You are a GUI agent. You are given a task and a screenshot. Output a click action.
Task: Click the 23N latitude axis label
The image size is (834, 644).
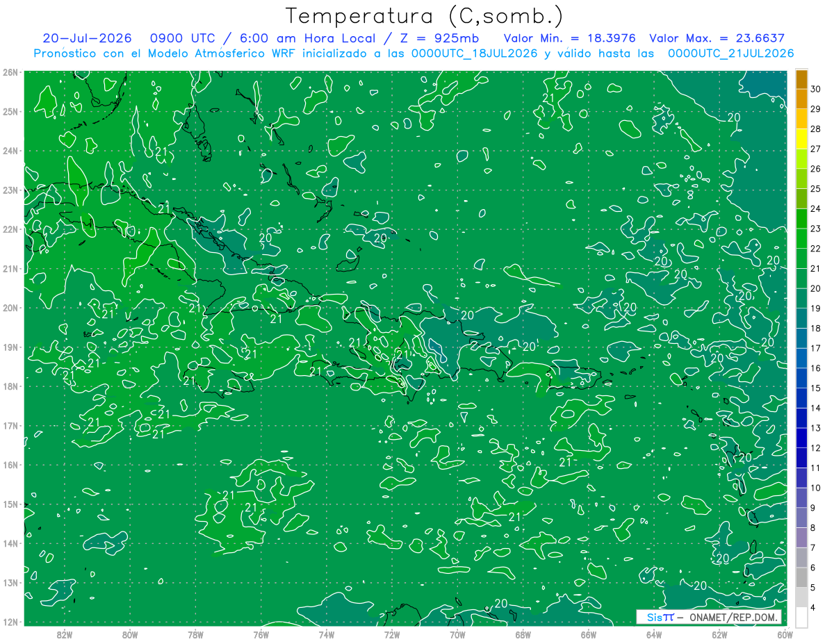point(10,190)
